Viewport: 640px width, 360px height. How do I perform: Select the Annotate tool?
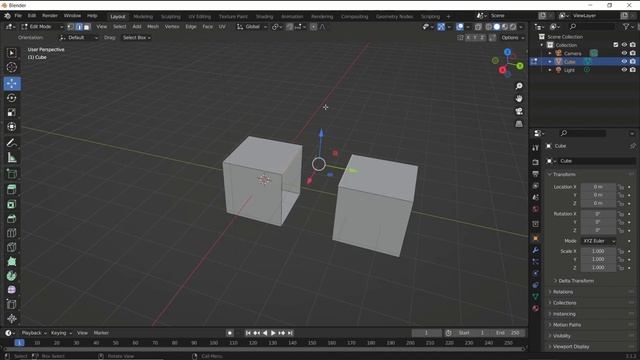tap(11, 143)
